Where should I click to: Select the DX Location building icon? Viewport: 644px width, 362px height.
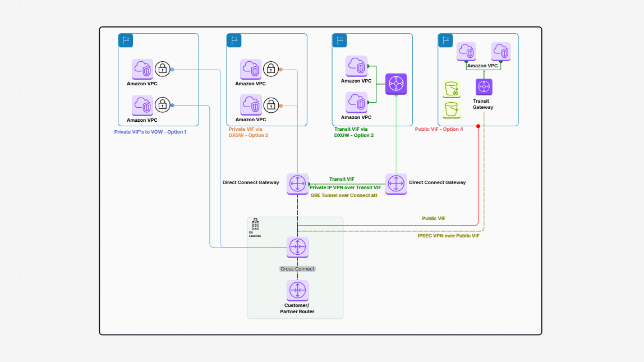click(255, 226)
